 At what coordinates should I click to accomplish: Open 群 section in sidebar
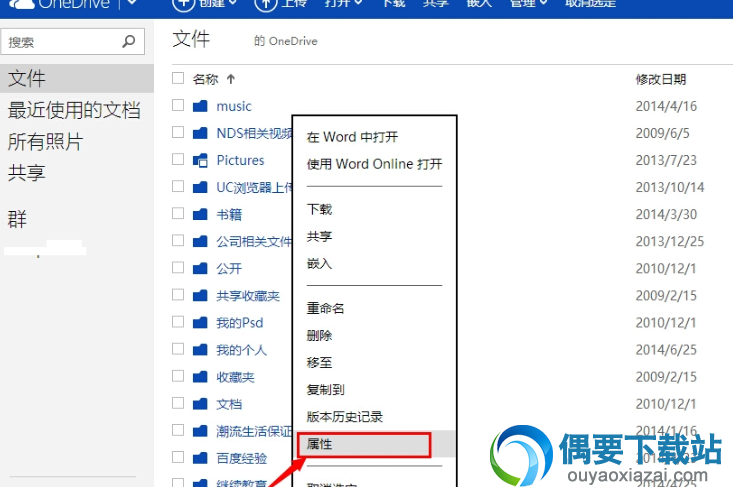click(17, 219)
